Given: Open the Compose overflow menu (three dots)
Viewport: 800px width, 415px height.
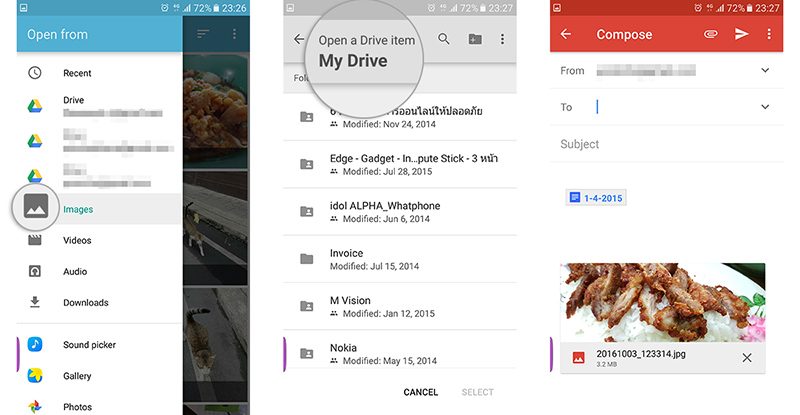Looking at the screenshot, I should (x=768, y=34).
